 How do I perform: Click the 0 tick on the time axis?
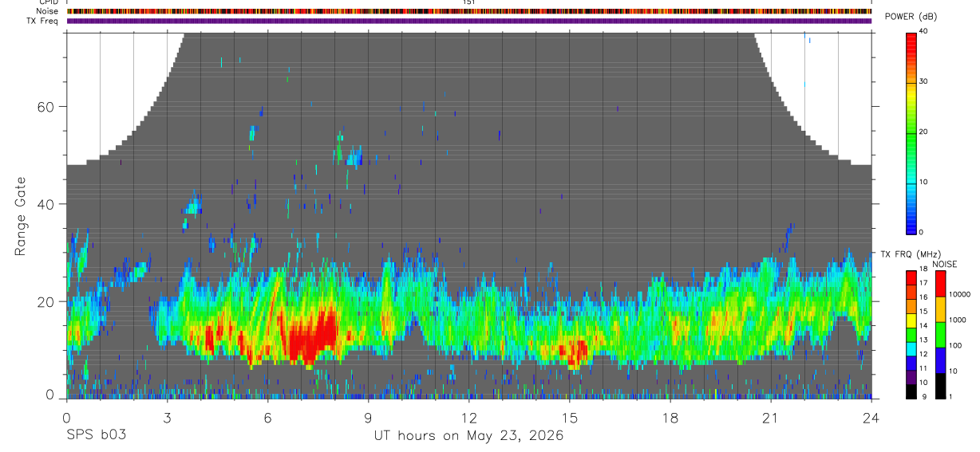coord(66,417)
